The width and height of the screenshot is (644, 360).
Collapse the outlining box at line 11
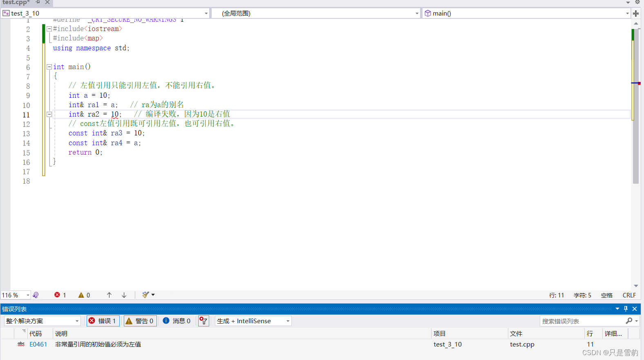pos(49,115)
